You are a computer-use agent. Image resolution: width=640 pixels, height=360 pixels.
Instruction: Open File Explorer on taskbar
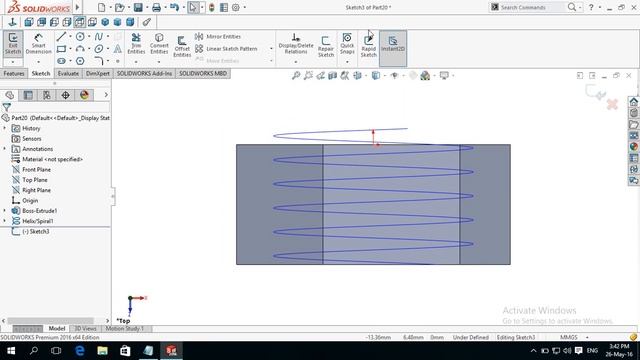[x=102, y=350]
